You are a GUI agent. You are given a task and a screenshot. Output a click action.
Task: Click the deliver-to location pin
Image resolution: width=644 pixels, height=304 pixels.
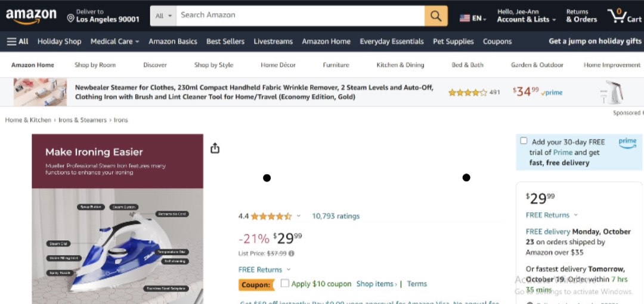[70, 19]
